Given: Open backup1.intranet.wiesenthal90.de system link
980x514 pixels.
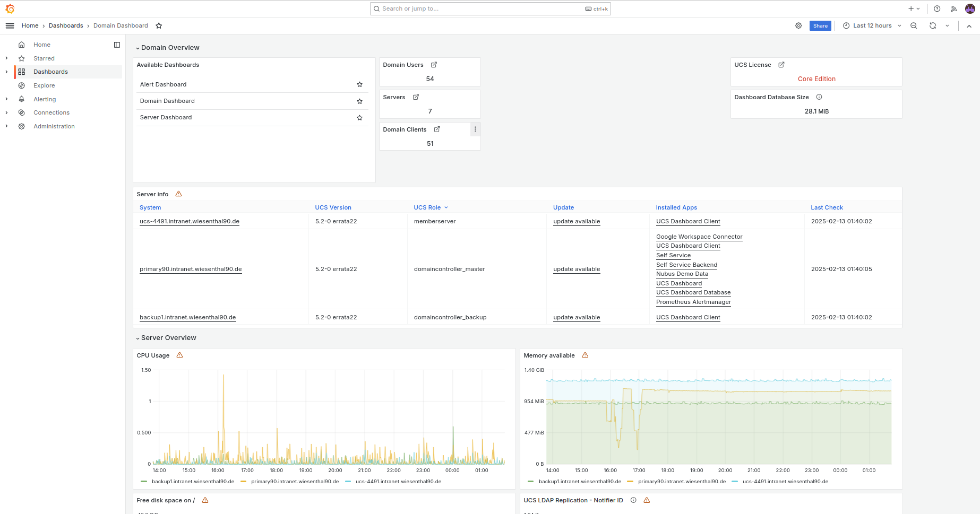Looking at the screenshot, I should (x=187, y=317).
